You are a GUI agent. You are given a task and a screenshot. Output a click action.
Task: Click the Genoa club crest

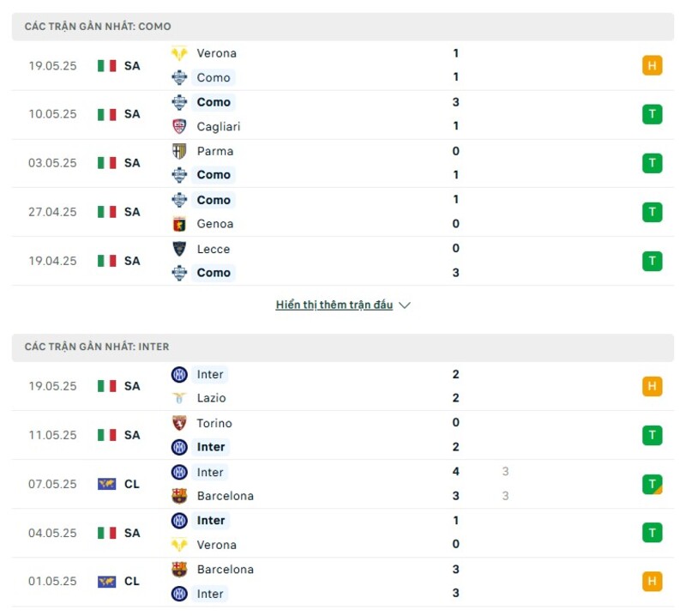tap(180, 224)
